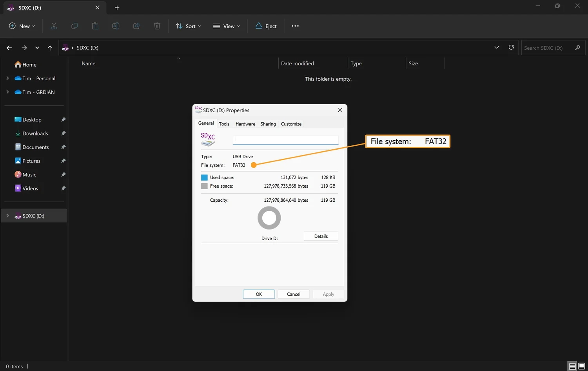This screenshot has width=588, height=371.
Task: Open the Sharing tab in Properties
Action: point(268,124)
